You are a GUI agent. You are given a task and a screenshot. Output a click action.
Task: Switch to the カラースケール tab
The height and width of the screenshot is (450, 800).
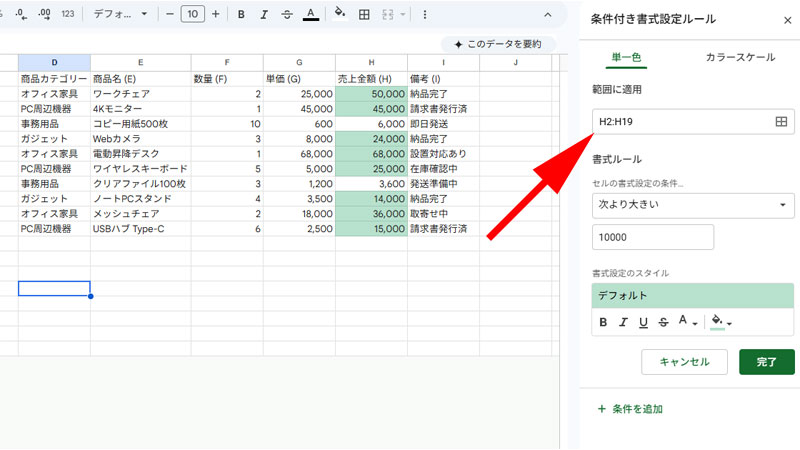coord(740,57)
